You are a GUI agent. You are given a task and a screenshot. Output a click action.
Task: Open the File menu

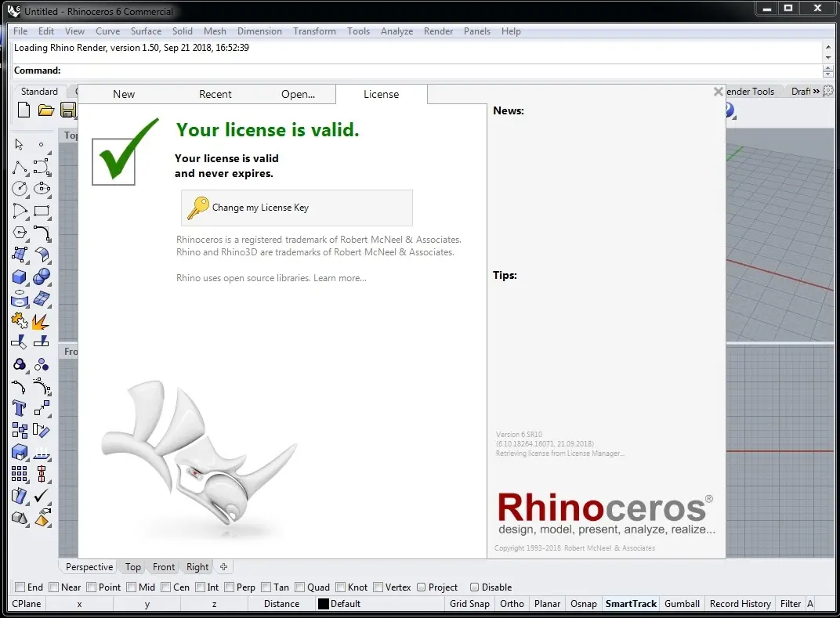pos(20,31)
